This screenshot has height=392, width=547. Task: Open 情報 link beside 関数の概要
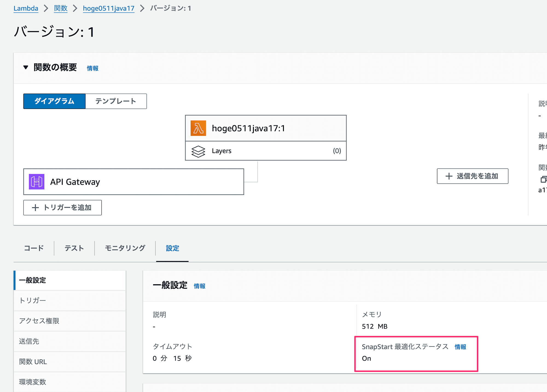pyautogui.click(x=92, y=68)
